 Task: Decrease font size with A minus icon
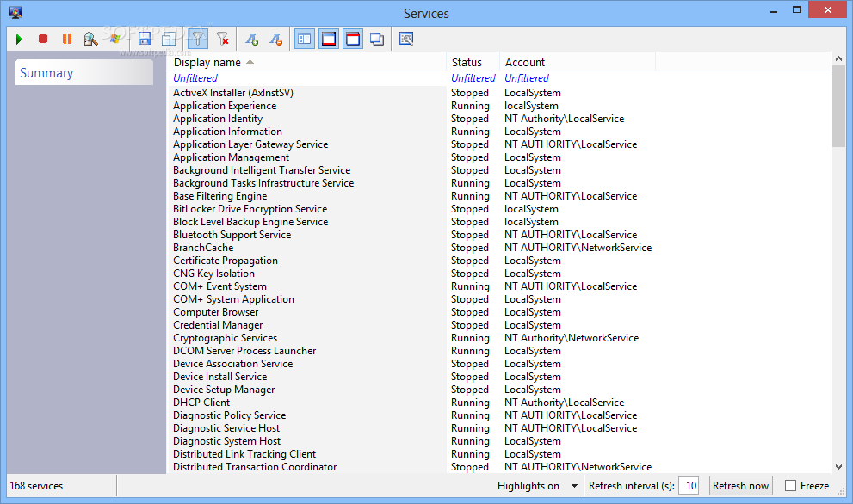coord(275,40)
